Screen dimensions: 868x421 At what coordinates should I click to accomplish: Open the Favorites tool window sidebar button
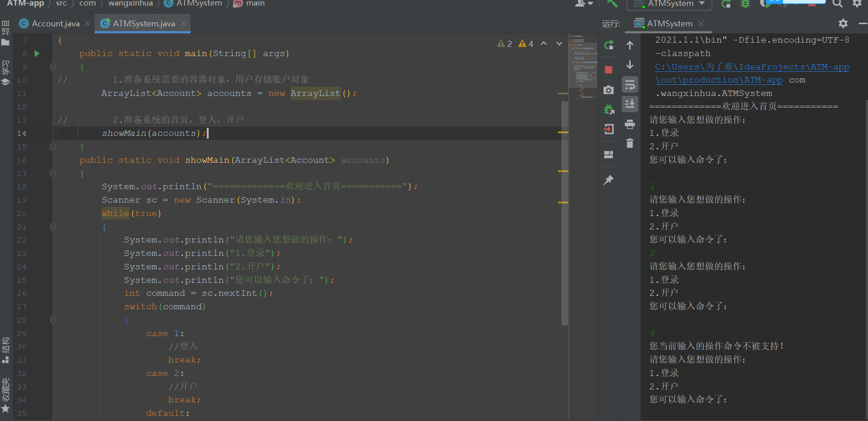click(x=6, y=395)
